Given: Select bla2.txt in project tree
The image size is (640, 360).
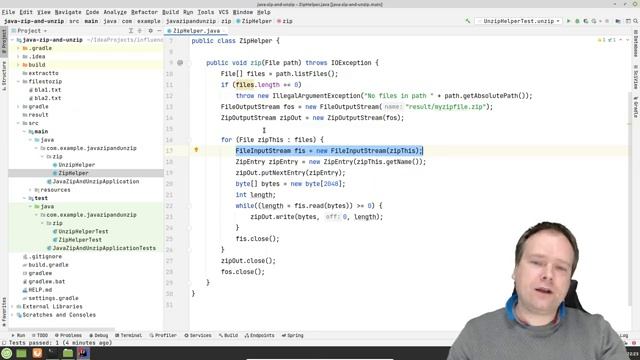Looking at the screenshot, I should point(45,98).
